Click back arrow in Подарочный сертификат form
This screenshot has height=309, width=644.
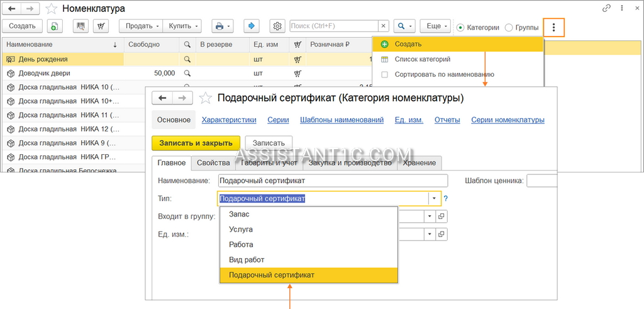pyautogui.click(x=162, y=98)
